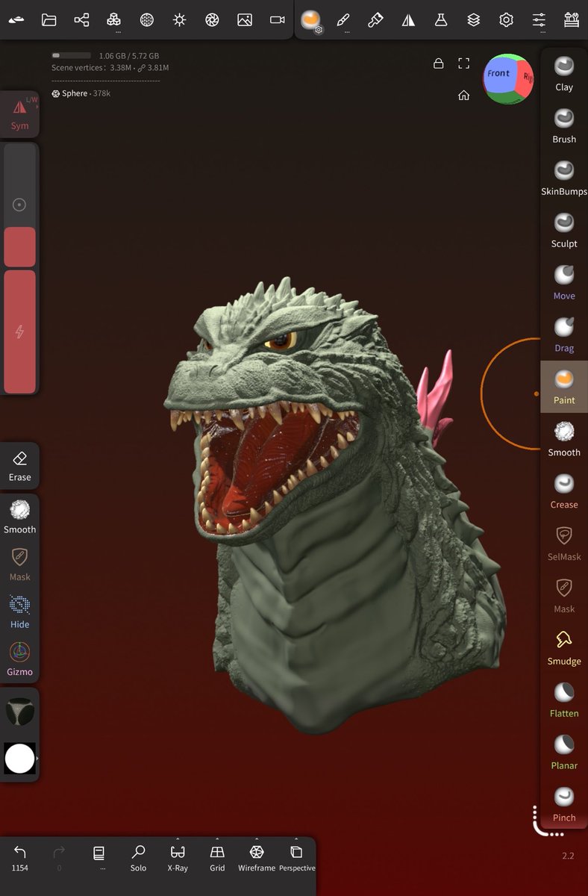Screen dimensions: 588x896
Task: Click the Front face of view cube
Action: tap(498, 74)
